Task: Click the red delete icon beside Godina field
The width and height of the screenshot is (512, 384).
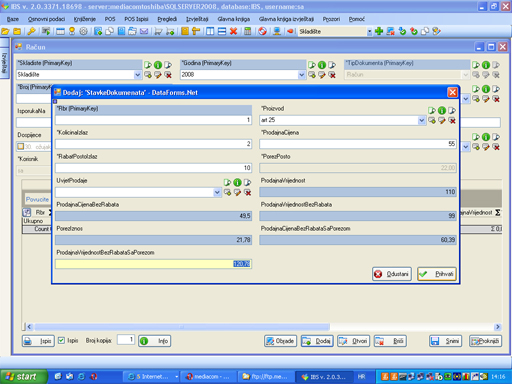Action: coord(332,75)
